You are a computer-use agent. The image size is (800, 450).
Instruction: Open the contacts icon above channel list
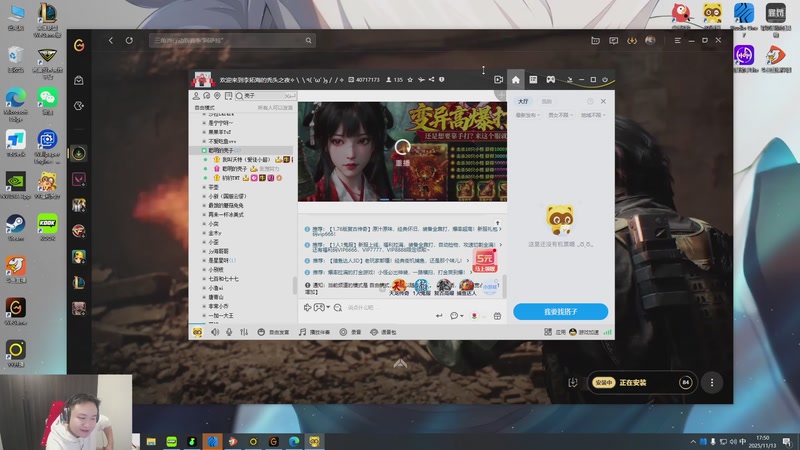(x=196, y=96)
